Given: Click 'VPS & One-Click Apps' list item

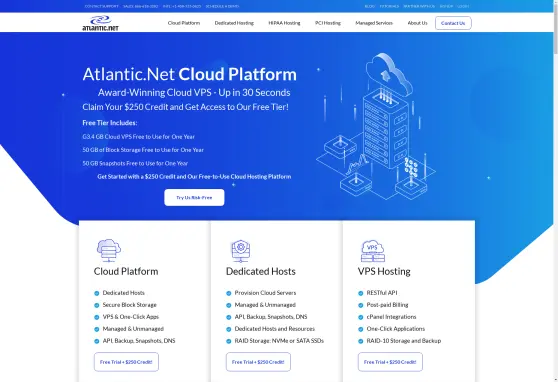Looking at the screenshot, I should point(131,317).
